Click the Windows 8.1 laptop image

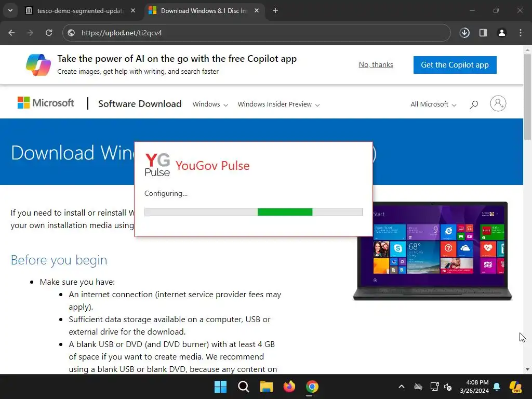[432, 251]
